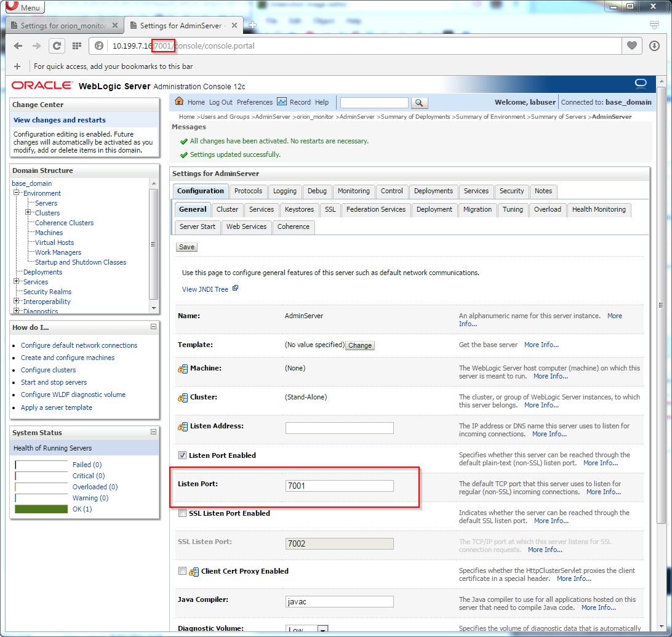
Task: Close the Settings for orion_monitor tab
Action: point(115,25)
